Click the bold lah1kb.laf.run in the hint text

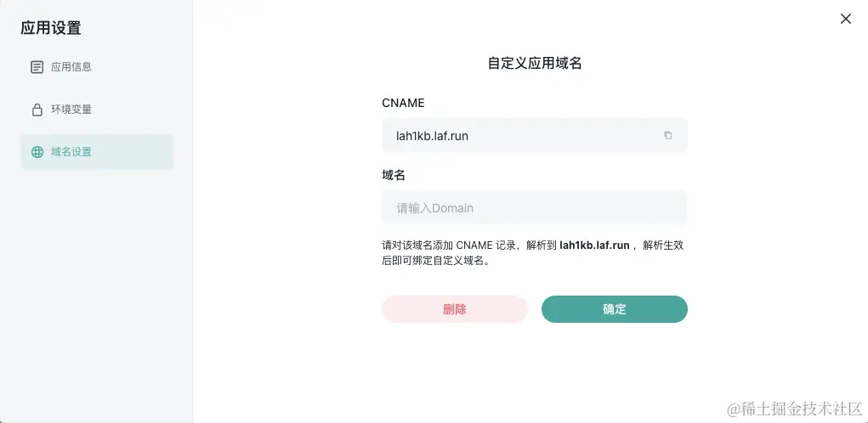pos(594,245)
